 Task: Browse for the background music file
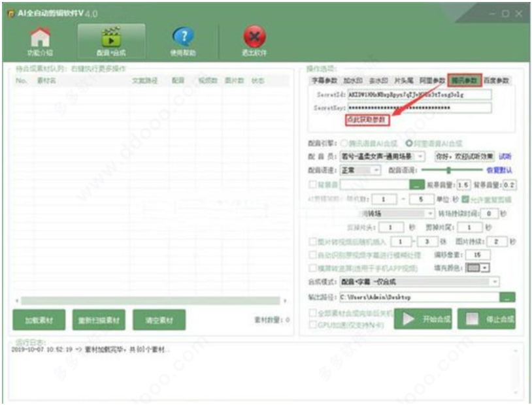(416, 185)
